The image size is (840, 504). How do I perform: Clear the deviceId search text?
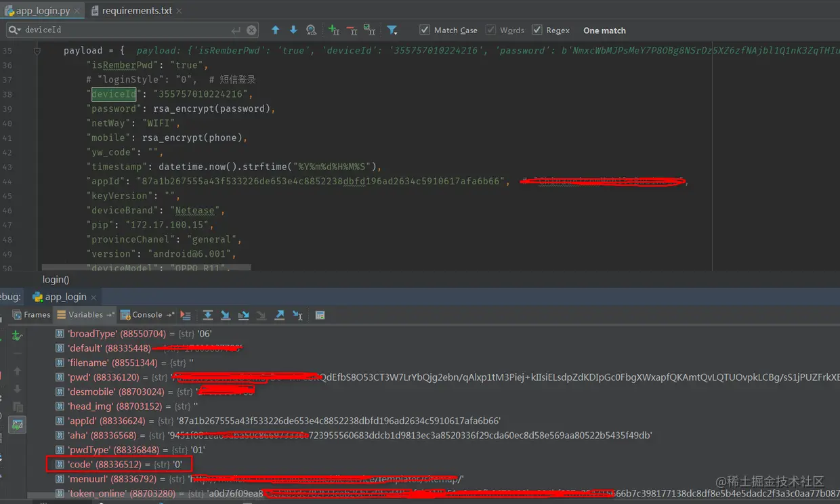(251, 30)
